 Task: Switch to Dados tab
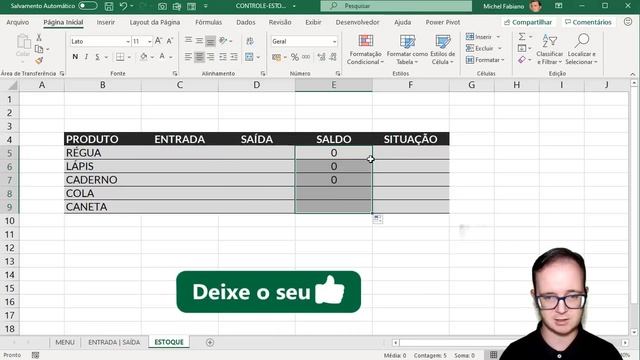[246, 22]
